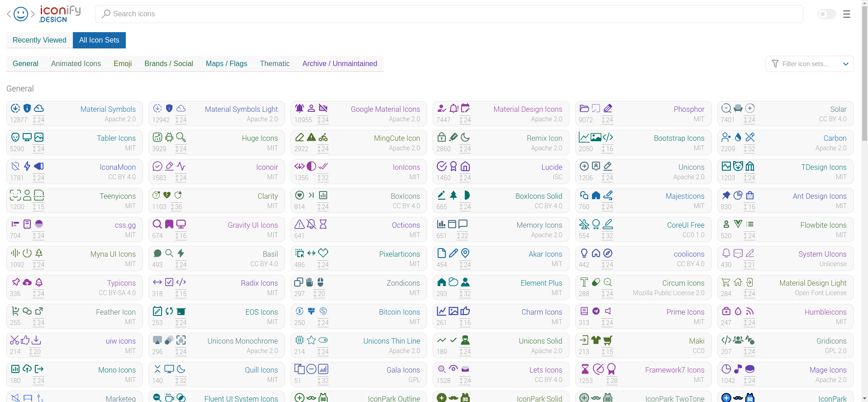Image resolution: width=868 pixels, height=402 pixels.
Task: Select the thumbs-up icon in Charm Icons card
Action: click(x=465, y=311)
